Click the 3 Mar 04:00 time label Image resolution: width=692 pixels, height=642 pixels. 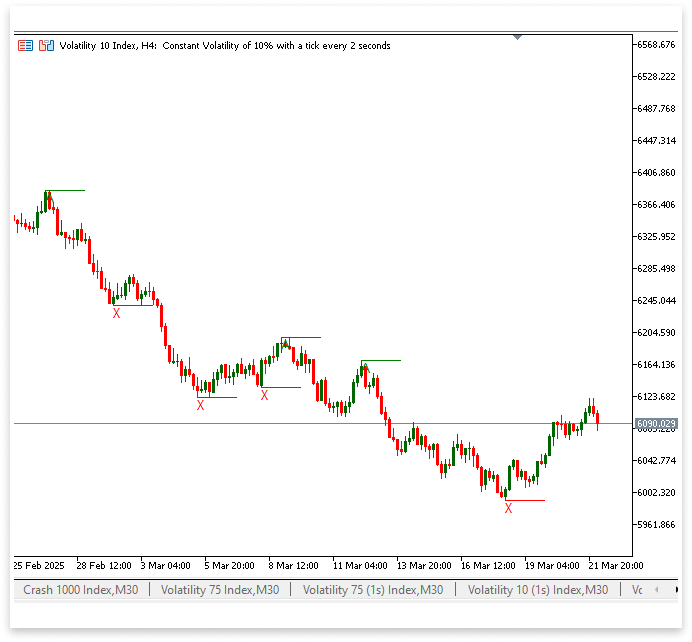165,566
